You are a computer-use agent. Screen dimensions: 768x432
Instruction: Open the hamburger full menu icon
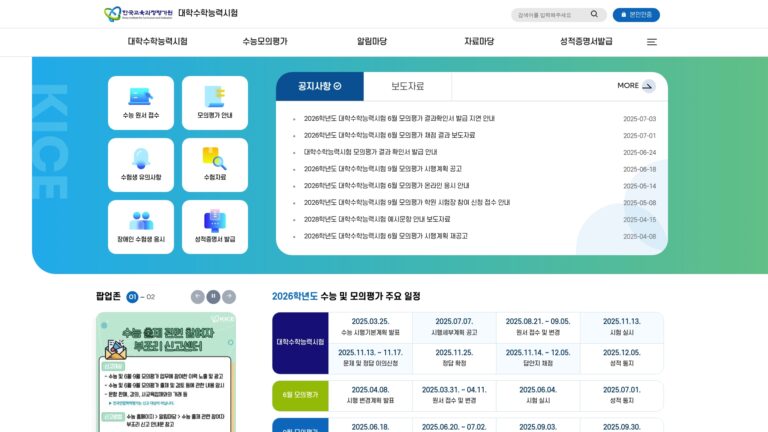point(651,42)
